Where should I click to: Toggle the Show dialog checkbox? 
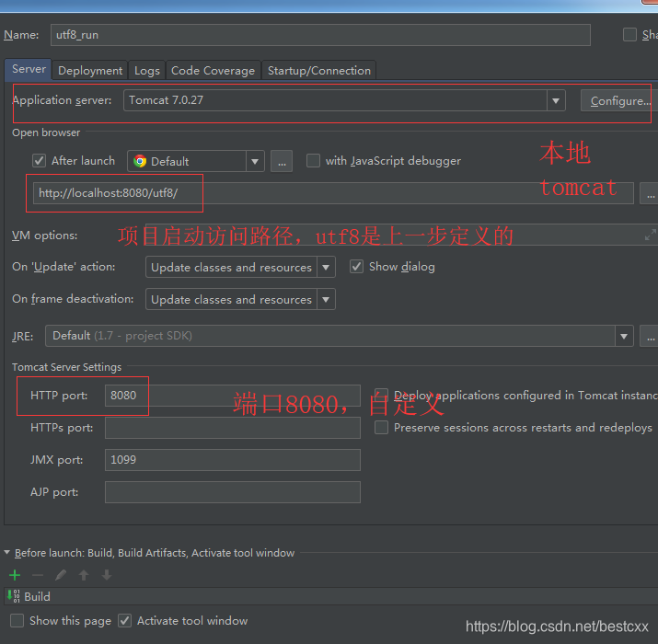coord(357,267)
